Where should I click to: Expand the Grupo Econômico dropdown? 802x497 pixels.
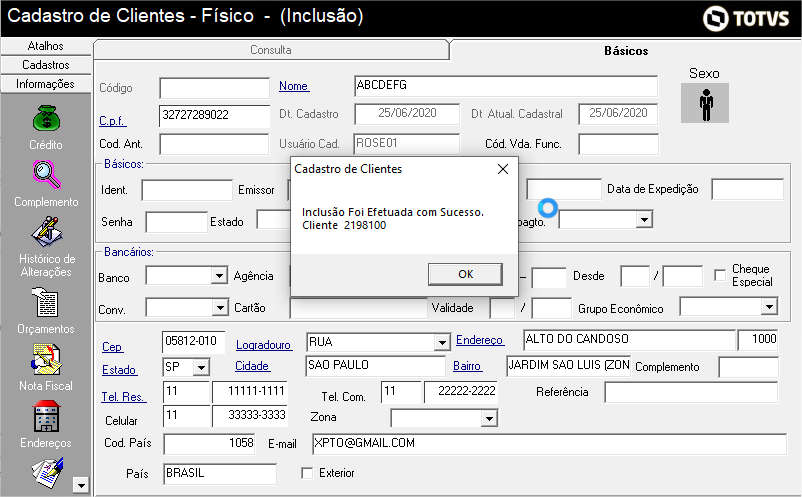pyautogui.click(x=769, y=307)
